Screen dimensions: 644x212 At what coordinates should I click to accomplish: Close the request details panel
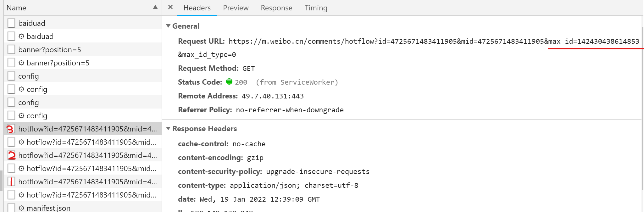pyautogui.click(x=170, y=7)
